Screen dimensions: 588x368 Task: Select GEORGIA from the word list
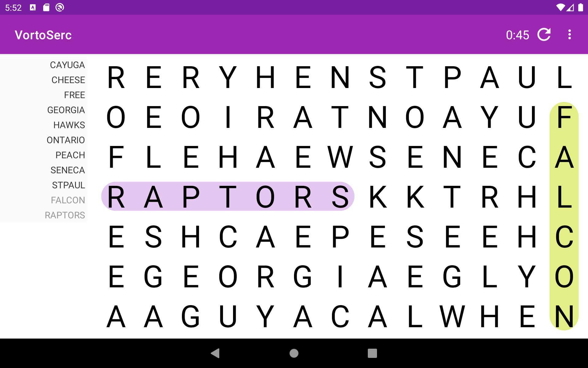click(x=66, y=109)
